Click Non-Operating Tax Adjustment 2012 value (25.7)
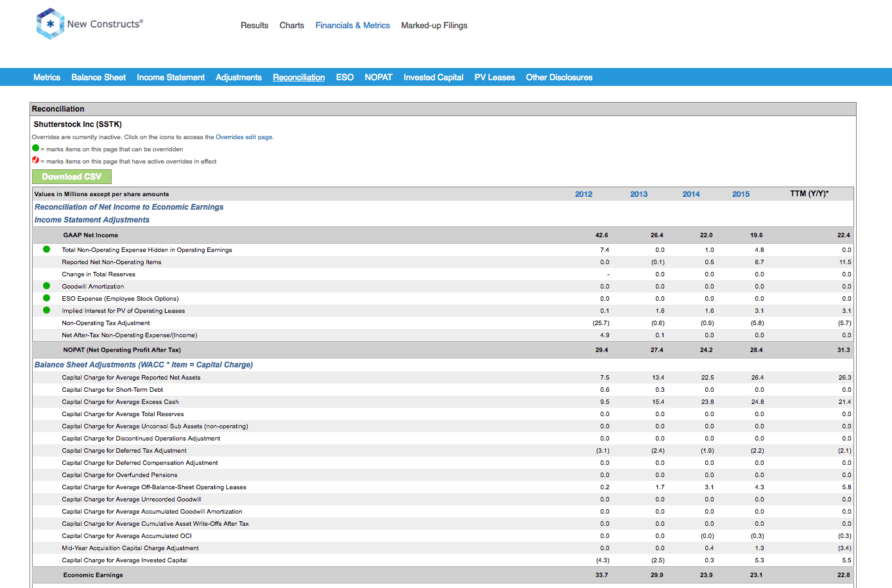The height and width of the screenshot is (588, 892). coord(601,323)
